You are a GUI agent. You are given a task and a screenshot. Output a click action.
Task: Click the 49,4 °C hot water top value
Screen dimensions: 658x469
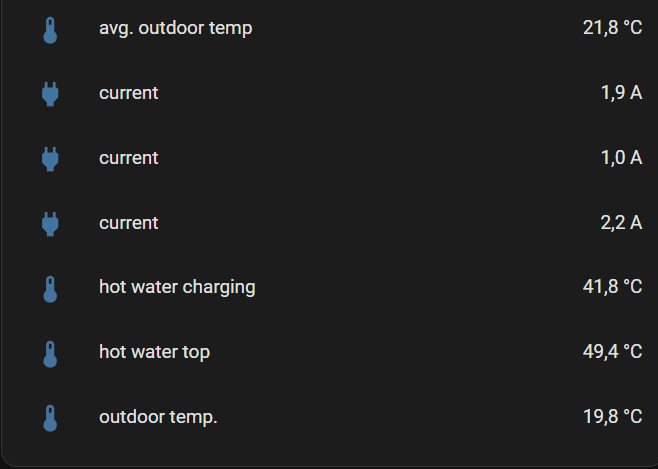[x=612, y=352]
